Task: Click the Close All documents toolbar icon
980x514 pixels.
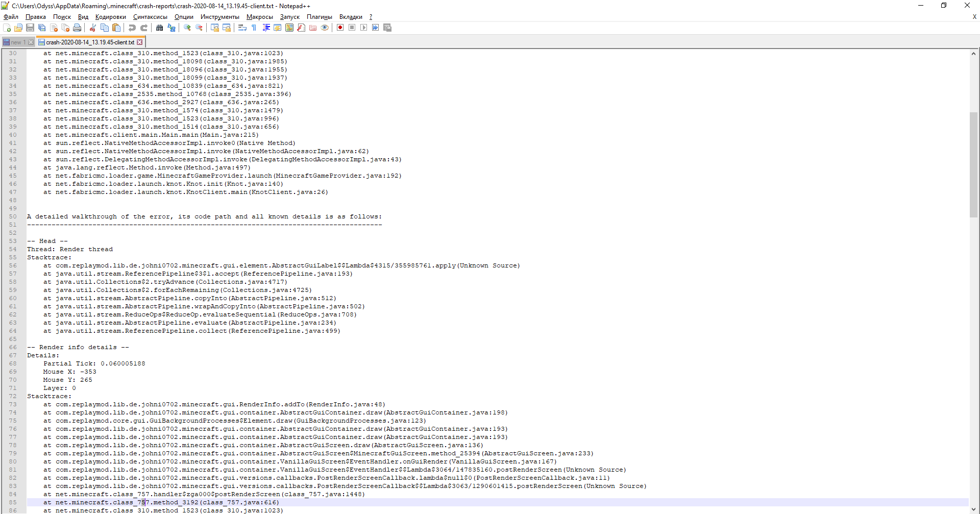Action: pyautogui.click(x=65, y=28)
